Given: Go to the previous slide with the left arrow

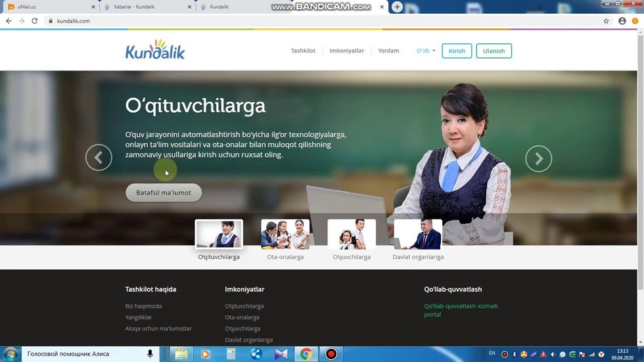Looking at the screenshot, I should click(x=99, y=158).
